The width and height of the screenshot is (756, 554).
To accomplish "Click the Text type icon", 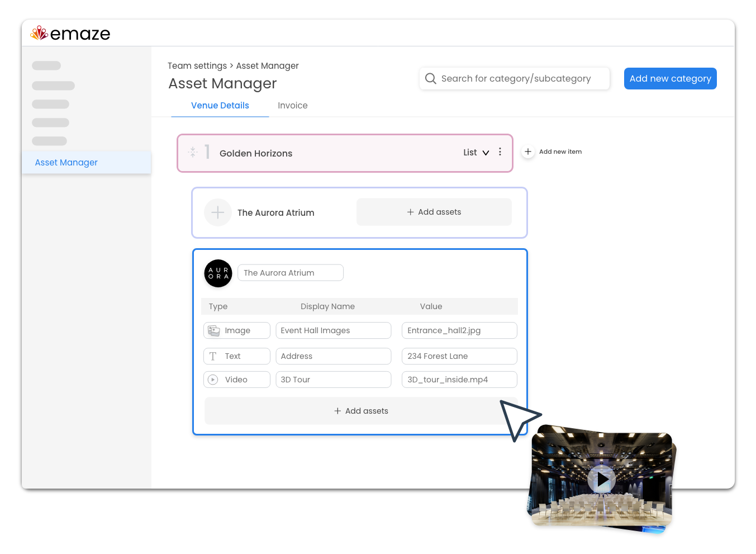I will tap(213, 356).
